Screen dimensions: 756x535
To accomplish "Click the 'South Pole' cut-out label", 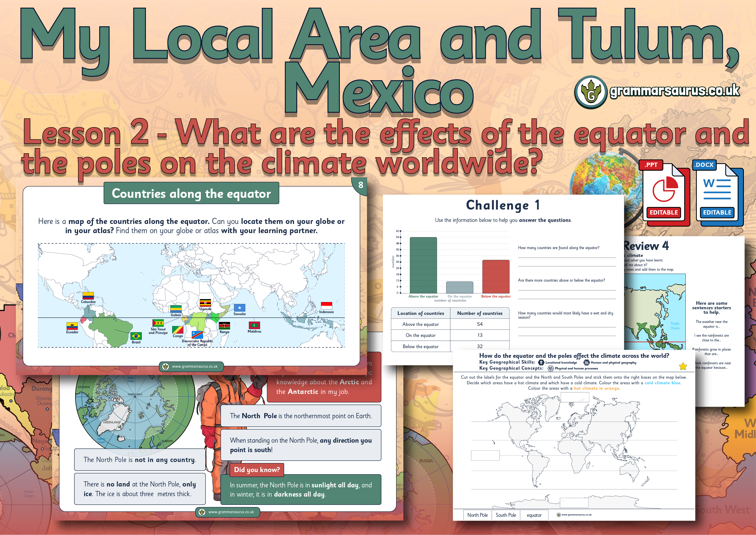I will 506,515.
